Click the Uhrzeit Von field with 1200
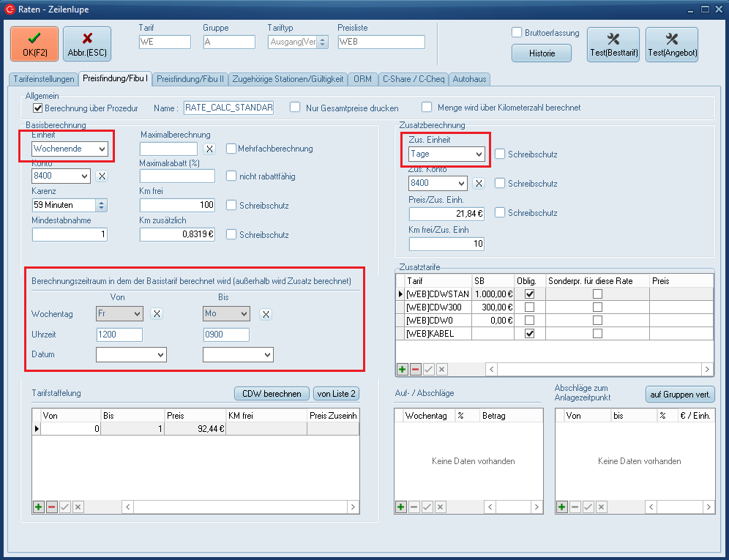This screenshot has width=729, height=560. click(119, 335)
